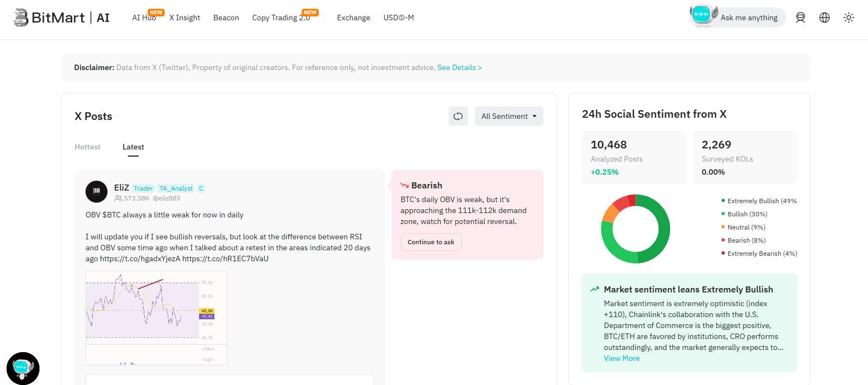Refresh X Posts feed
The height and width of the screenshot is (385, 868).
458,116
